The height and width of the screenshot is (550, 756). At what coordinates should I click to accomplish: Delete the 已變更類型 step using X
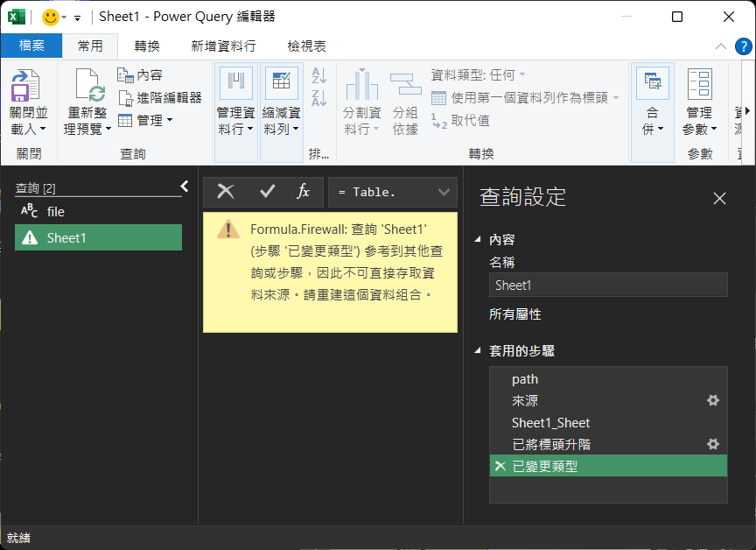[x=500, y=467]
